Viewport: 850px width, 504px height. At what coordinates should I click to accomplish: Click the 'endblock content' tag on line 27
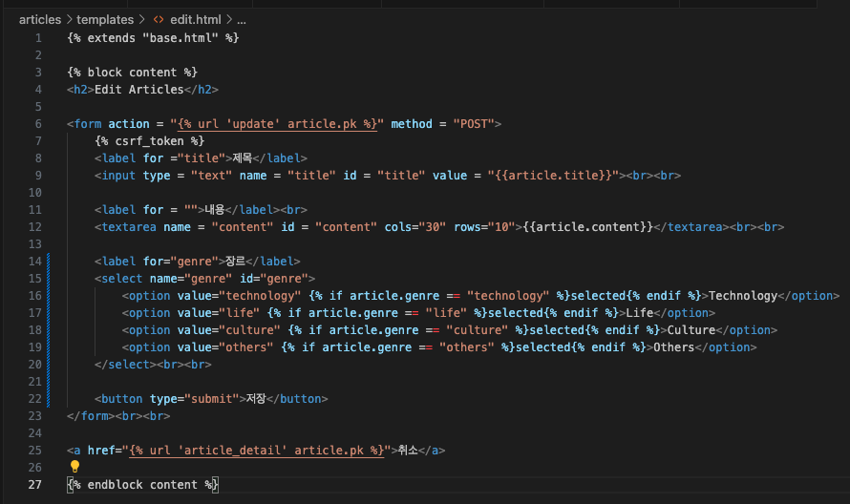142,485
